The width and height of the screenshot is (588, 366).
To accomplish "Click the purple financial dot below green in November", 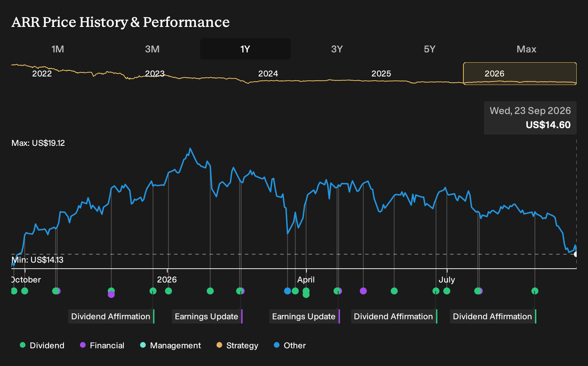I will coord(111,294).
